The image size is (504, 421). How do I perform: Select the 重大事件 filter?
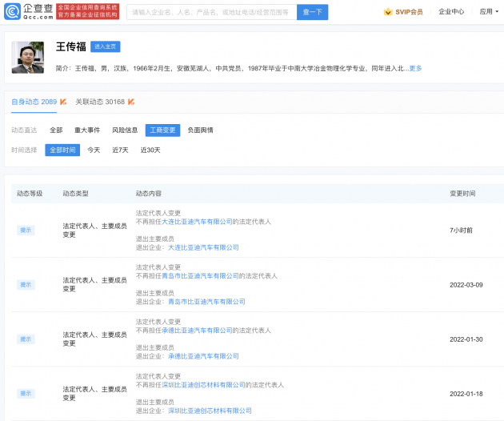click(x=87, y=130)
